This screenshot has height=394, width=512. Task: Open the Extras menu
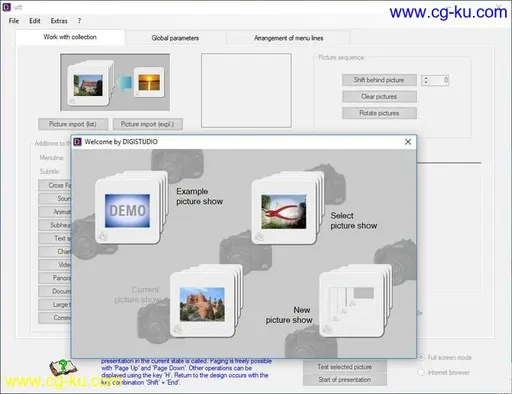(59, 21)
